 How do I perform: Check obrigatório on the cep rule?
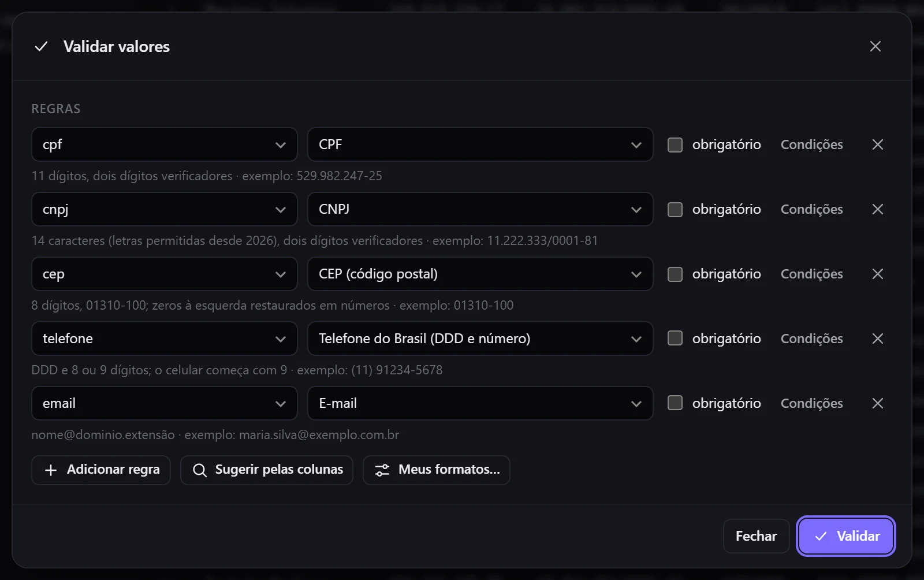[675, 274]
